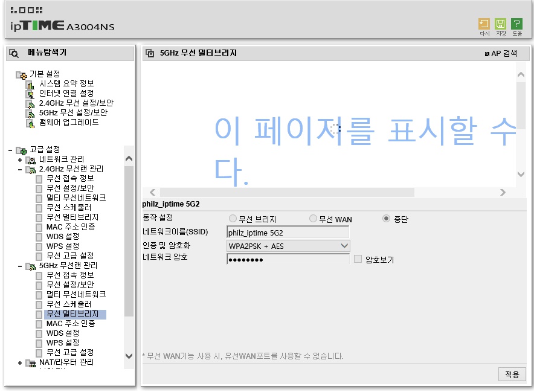The height and width of the screenshot is (392, 534).
Task: Open 무선 접속 정보 under 2.4GHz 무선랜 관리
Action: pos(70,178)
